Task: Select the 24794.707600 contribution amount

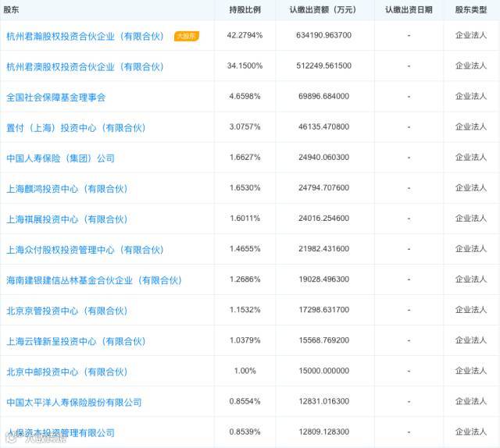Action: click(323, 188)
